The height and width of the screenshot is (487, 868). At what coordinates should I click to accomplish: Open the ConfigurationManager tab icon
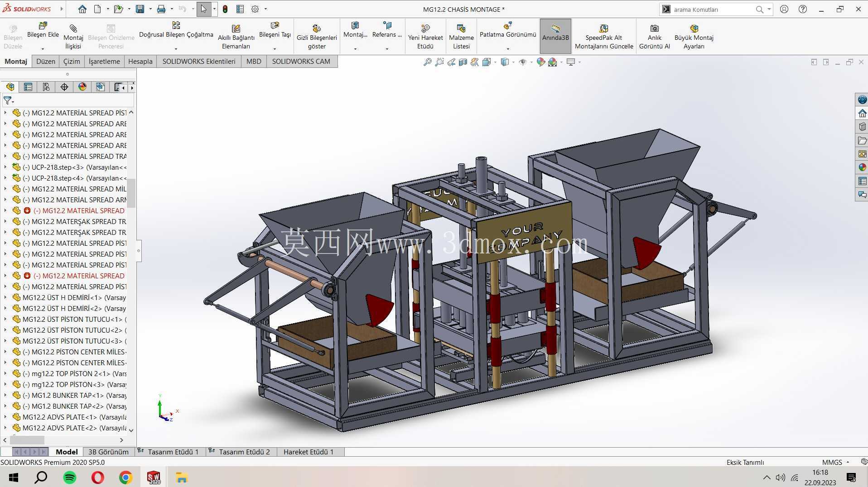pos(46,87)
